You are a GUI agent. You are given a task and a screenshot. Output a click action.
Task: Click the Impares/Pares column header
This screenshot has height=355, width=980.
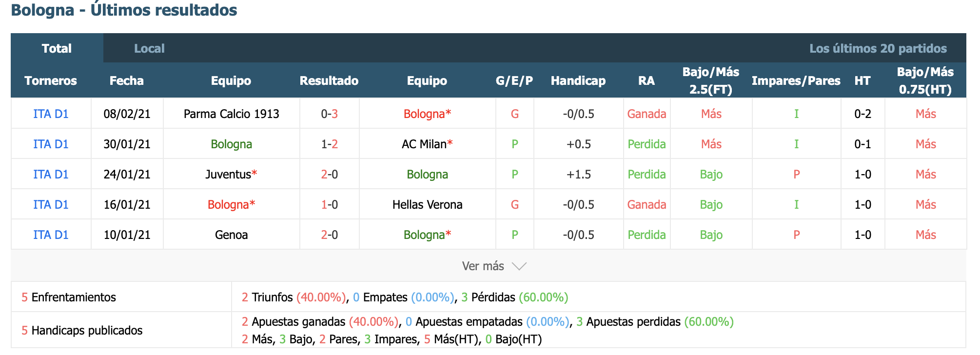[796, 80]
